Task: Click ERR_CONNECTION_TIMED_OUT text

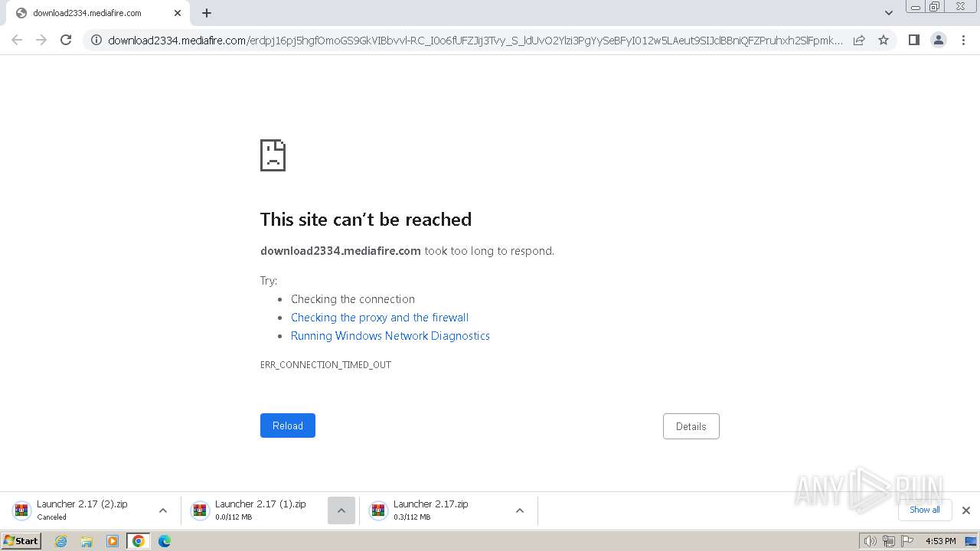Action: (325, 365)
